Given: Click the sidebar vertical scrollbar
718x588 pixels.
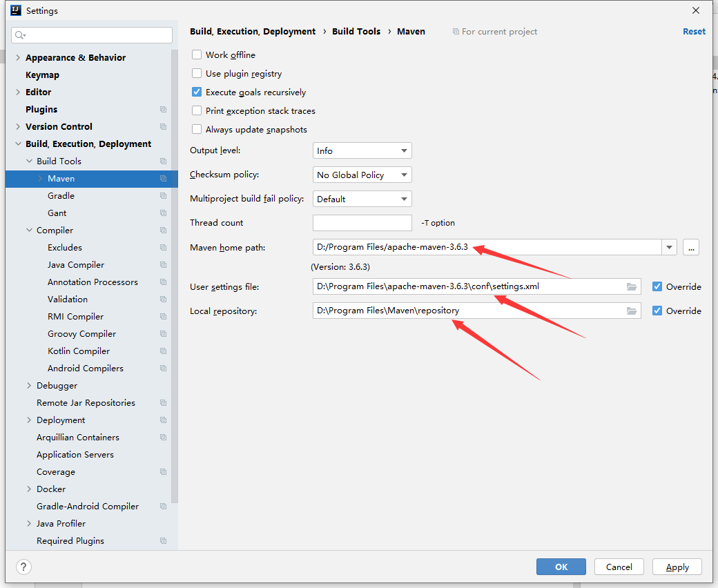Looking at the screenshot, I should 175,277.
